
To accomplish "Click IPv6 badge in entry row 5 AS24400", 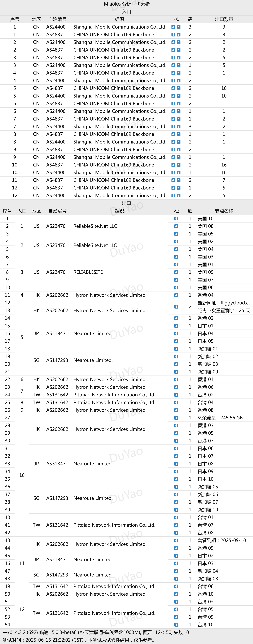I will pos(178,96).
